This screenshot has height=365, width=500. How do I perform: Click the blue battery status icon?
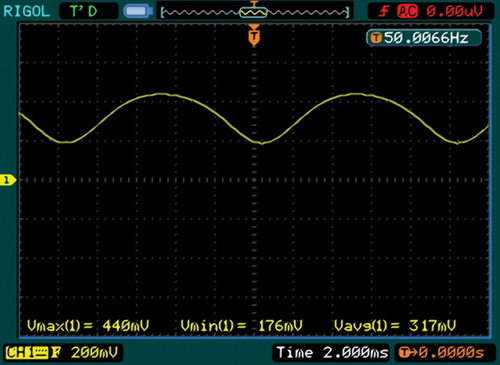pos(138,11)
